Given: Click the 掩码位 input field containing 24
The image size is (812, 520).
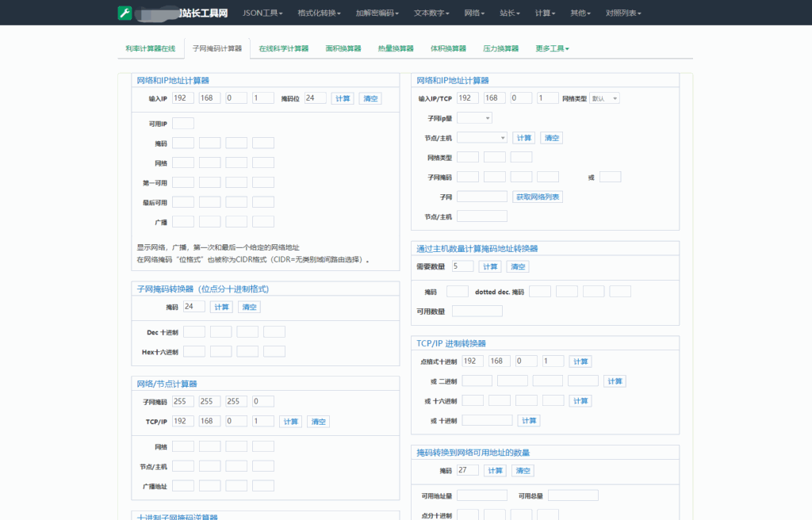Looking at the screenshot, I should 315,98.
